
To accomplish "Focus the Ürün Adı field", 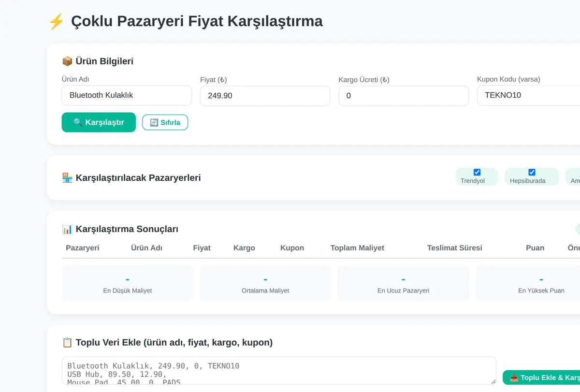I will (x=127, y=95).
